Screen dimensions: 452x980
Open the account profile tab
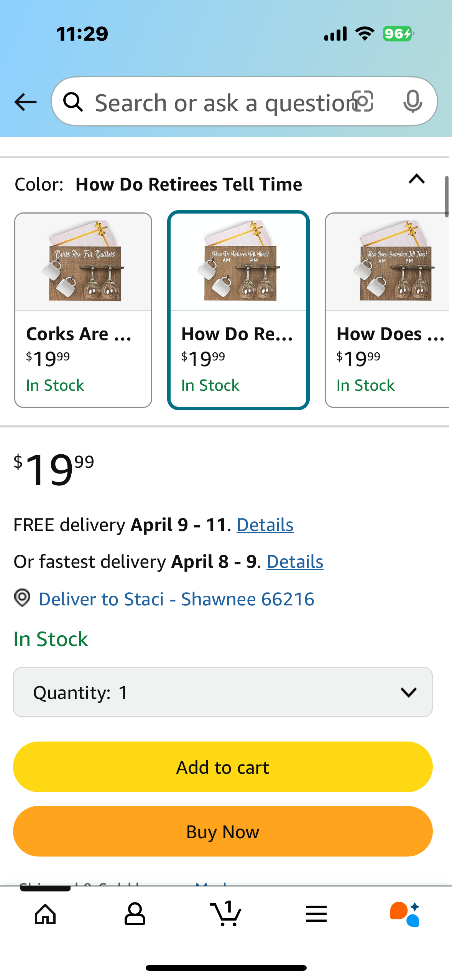[x=135, y=914]
